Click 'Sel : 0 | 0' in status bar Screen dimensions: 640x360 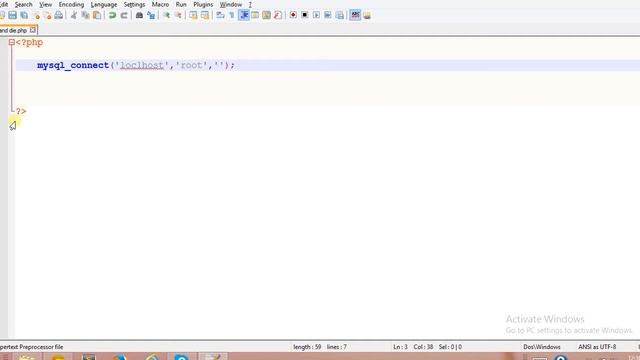click(450, 347)
